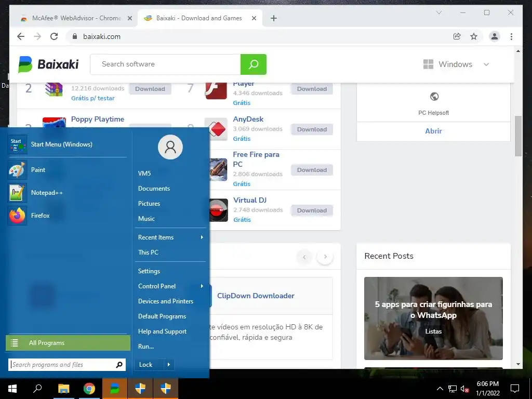Click the user account avatar in start menu
Screen dimensions: 532x399
(170, 147)
